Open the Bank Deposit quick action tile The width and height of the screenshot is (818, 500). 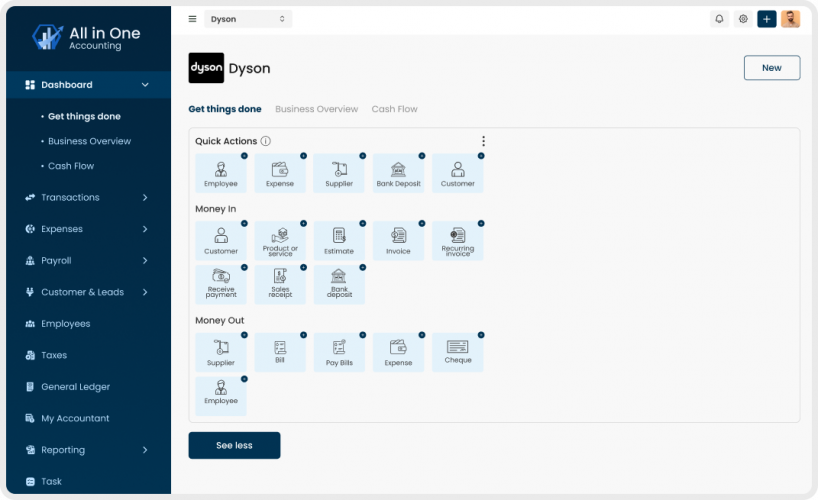coord(399,173)
